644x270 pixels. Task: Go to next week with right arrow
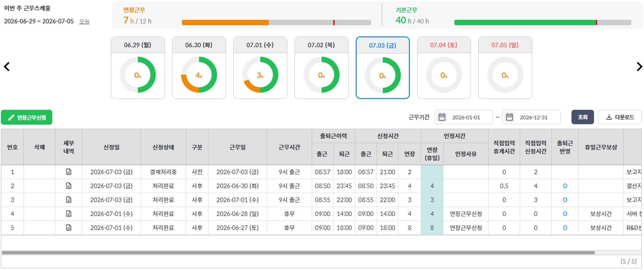(x=639, y=67)
